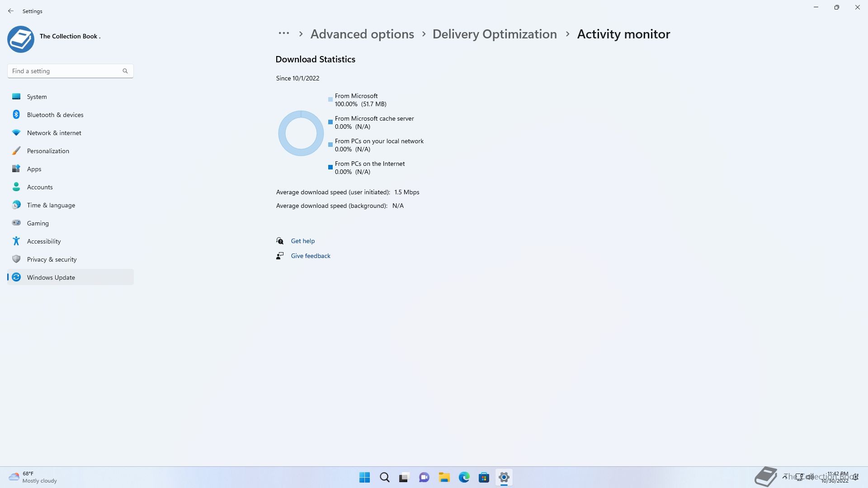
Task: Open Microsoft Edge from the taskbar
Action: (464, 477)
